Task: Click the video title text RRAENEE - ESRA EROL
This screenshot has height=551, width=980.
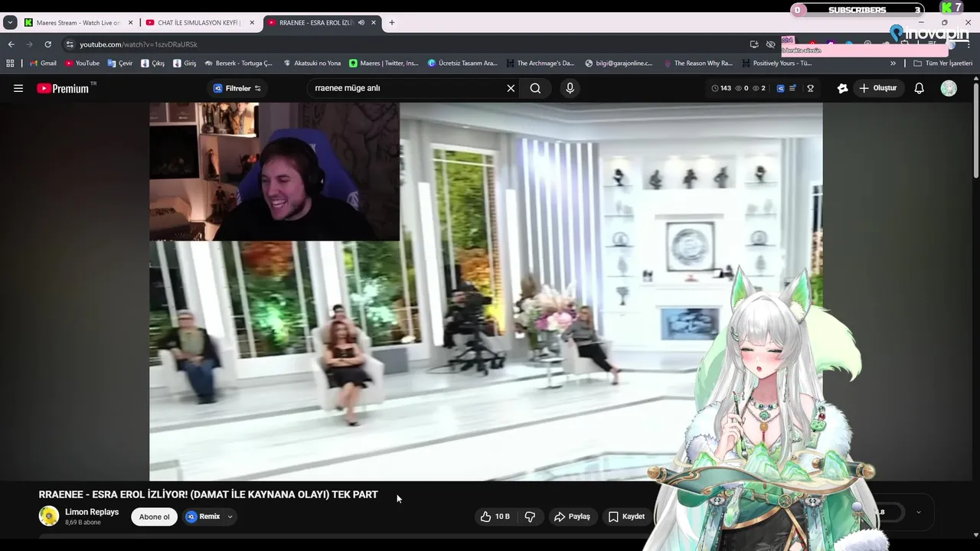Action: coord(208,494)
